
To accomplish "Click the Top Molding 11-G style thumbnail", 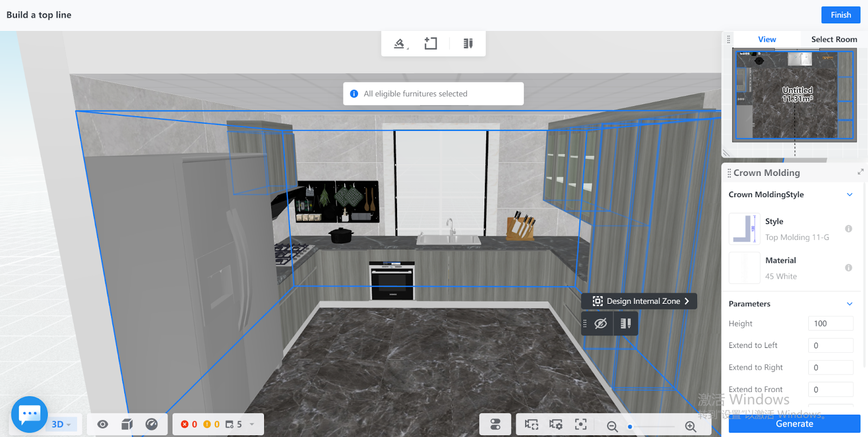I will pos(744,229).
